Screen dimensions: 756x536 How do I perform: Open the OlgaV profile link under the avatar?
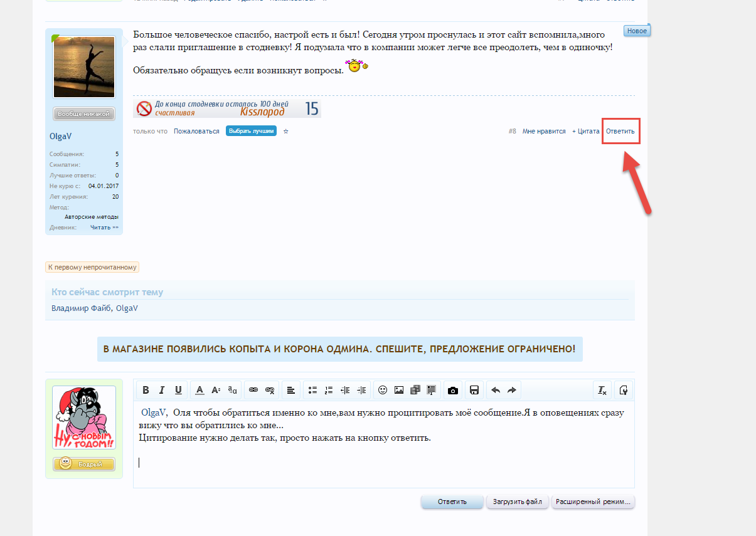tap(61, 137)
